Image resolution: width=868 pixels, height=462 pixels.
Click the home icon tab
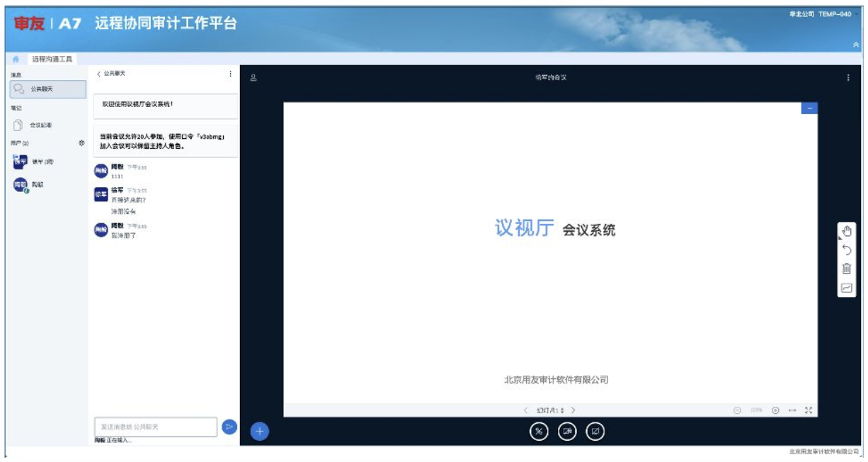(16, 60)
